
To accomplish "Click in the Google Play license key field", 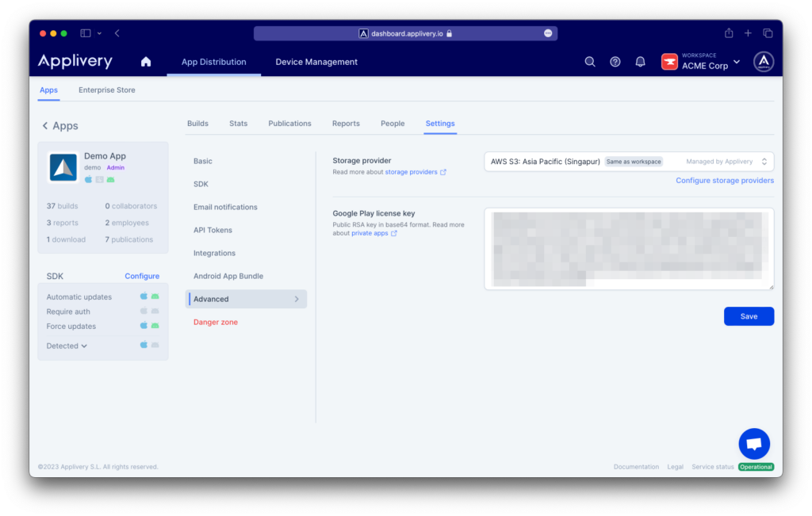I will pyautogui.click(x=629, y=249).
